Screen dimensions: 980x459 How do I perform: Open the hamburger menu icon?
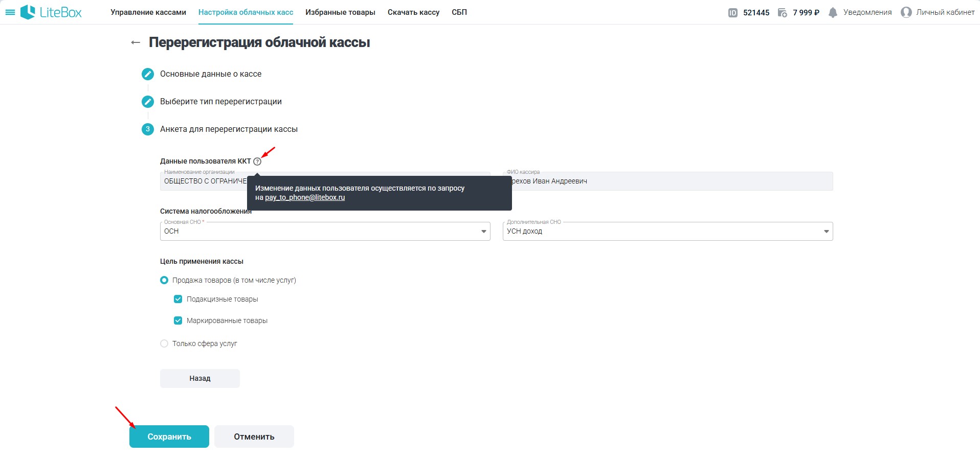[x=10, y=12]
